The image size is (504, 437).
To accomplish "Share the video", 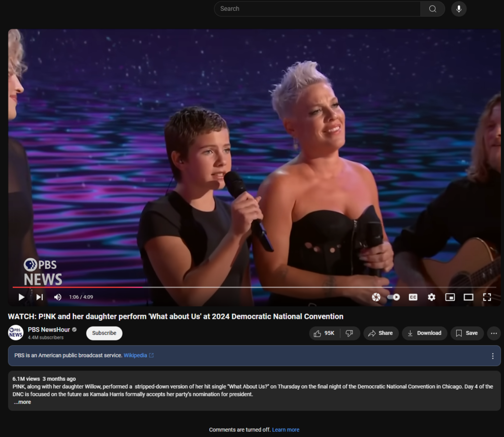I will [x=381, y=333].
